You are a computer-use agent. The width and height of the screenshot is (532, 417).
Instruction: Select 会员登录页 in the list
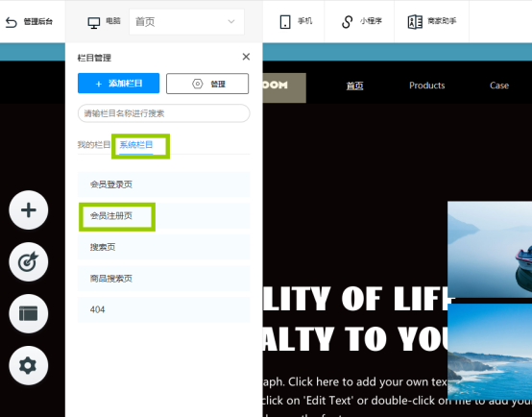click(164, 184)
